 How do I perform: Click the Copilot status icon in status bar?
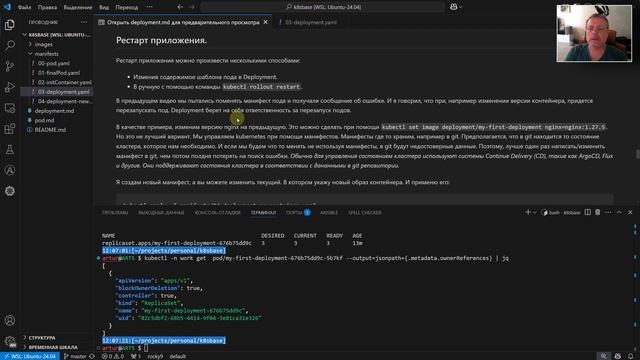pos(618,356)
